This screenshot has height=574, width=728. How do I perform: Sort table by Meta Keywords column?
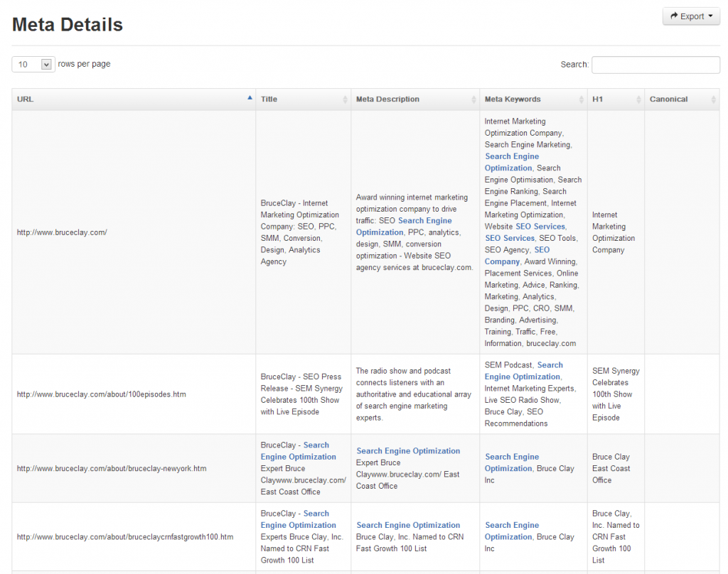(x=533, y=99)
